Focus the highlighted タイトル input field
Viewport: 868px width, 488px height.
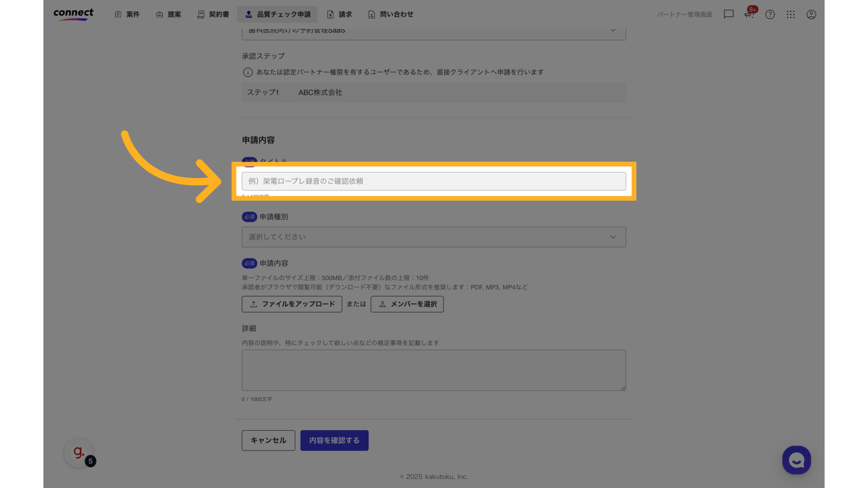[x=434, y=181]
